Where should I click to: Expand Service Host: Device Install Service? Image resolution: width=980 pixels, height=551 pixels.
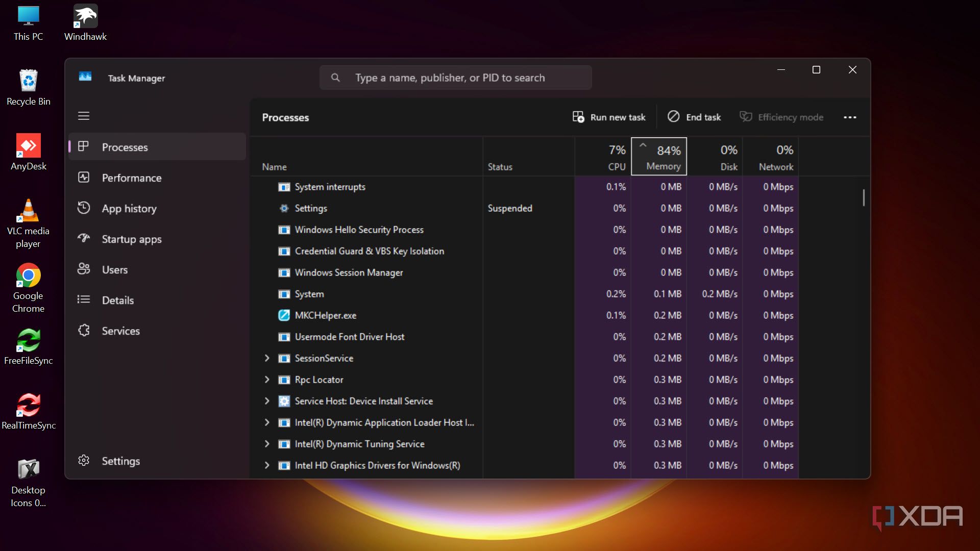click(266, 401)
